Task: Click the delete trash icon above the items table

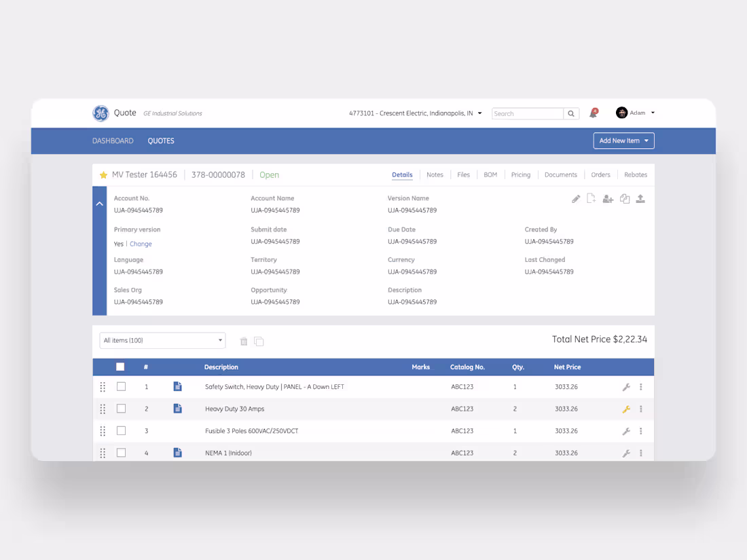Action: pos(244,341)
